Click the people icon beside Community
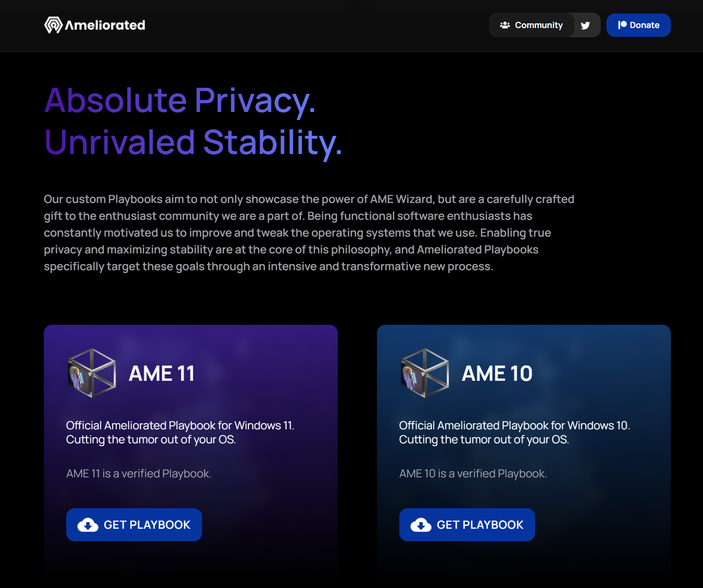This screenshot has width=703, height=588. 505,25
